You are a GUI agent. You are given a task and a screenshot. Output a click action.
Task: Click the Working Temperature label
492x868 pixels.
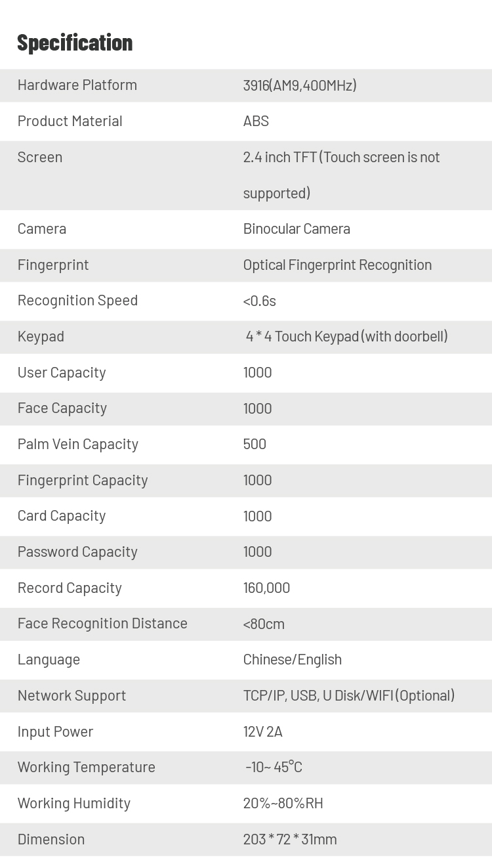pyautogui.click(x=87, y=767)
